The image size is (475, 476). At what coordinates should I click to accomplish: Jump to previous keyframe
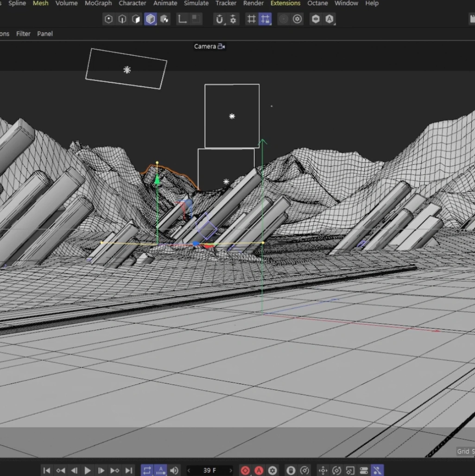pos(60,470)
